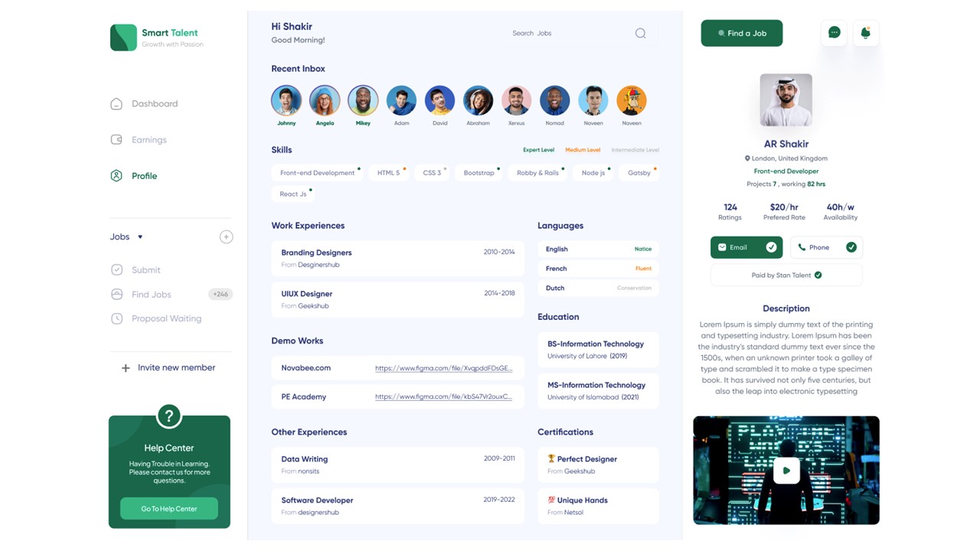980x551 pixels.
Task: Open the Novabee.com Figma link
Action: pos(443,368)
